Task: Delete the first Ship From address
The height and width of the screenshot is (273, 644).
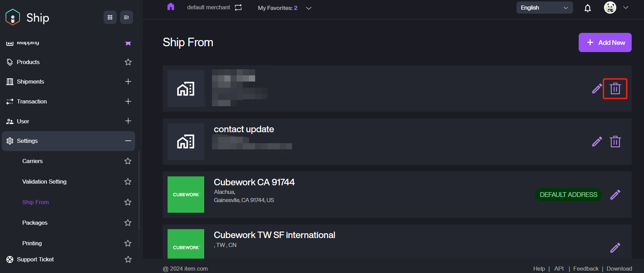Action: 615,89
